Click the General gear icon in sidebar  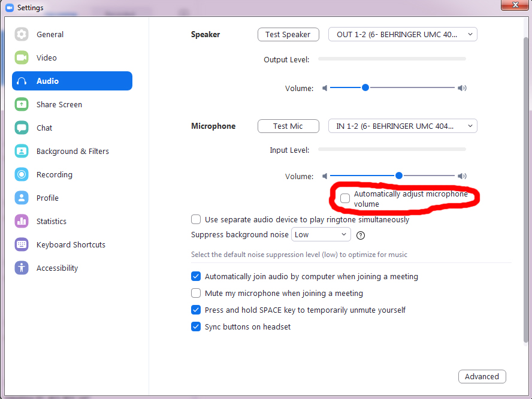coord(22,34)
